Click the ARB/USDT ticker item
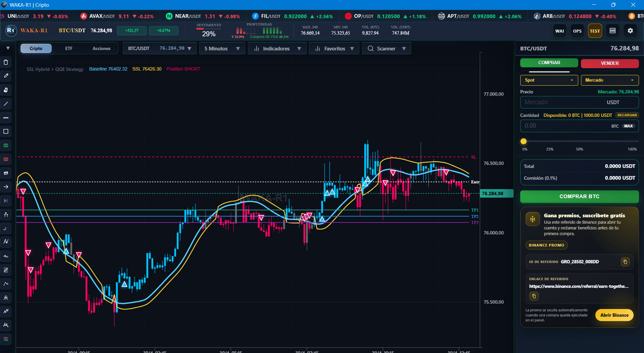This screenshot has height=353, width=644. coord(575,16)
